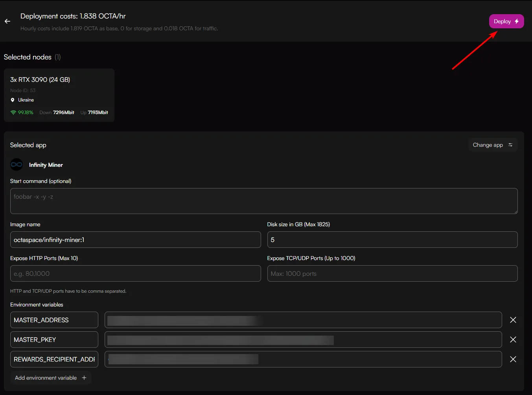Edit the MASTER_PKEY variable name field
Image resolution: width=532 pixels, height=395 pixels.
(x=54, y=340)
